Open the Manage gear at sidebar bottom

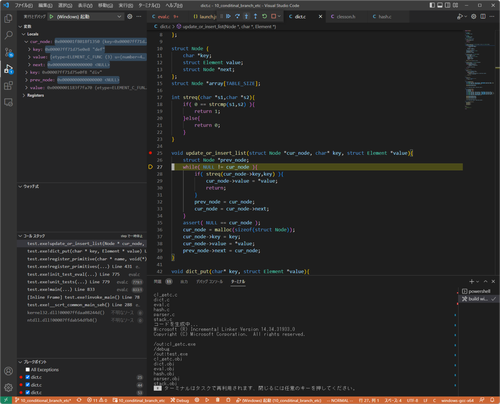8,387
